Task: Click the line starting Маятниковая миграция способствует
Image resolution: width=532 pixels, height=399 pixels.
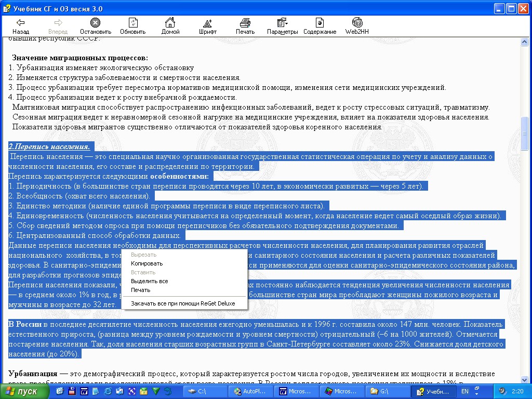Action: coord(251,107)
